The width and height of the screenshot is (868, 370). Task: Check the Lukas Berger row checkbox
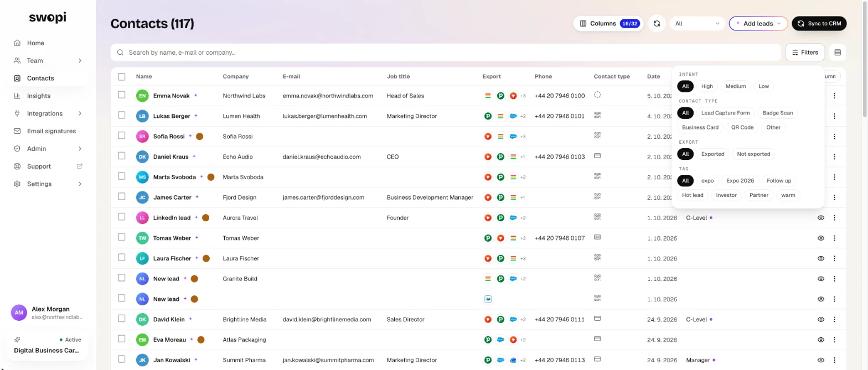click(122, 116)
